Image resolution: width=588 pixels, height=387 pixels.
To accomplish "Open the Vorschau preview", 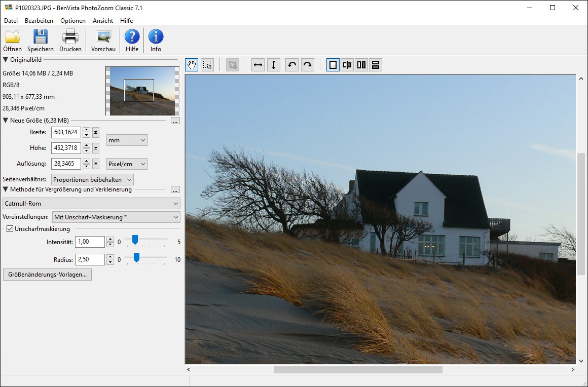I will 103,37.
